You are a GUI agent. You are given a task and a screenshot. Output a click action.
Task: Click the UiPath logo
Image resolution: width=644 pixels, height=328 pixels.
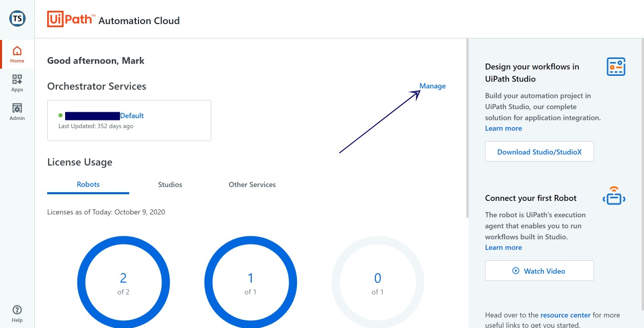pos(71,19)
